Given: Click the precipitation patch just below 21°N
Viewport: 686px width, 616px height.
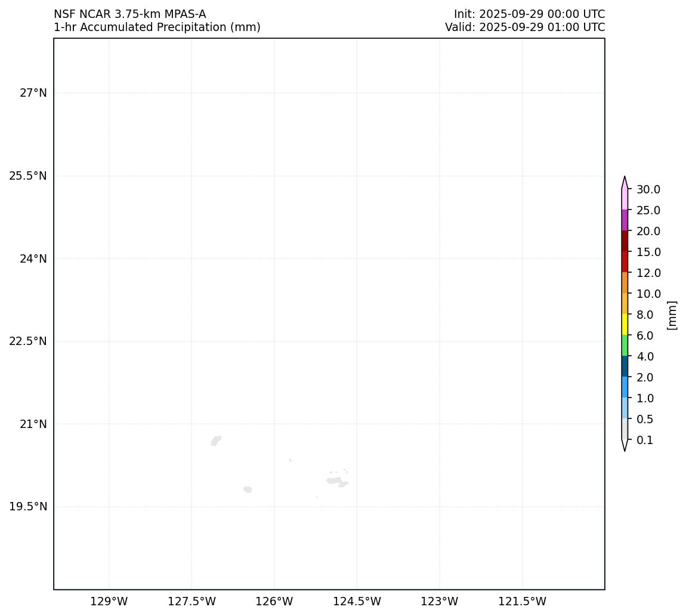Looking at the screenshot, I should [x=215, y=441].
